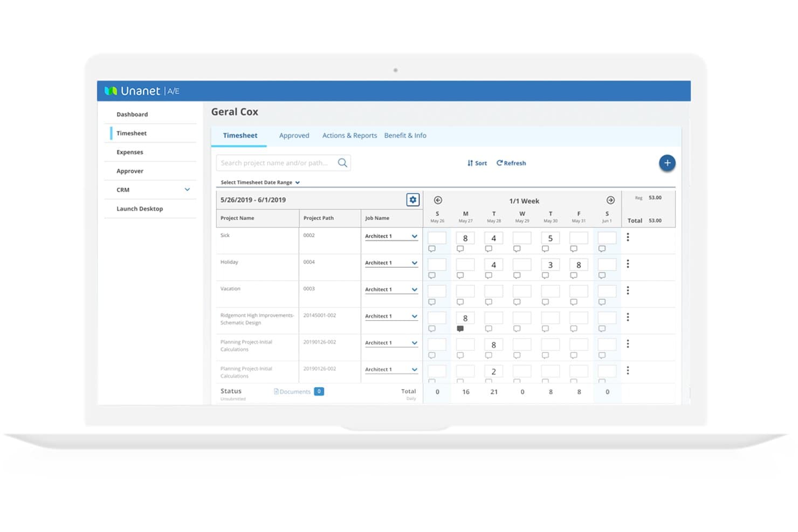Image resolution: width=798 pixels, height=532 pixels.
Task: Click the Sick Monday hours field showing 8
Action: [x=465, y=238]
